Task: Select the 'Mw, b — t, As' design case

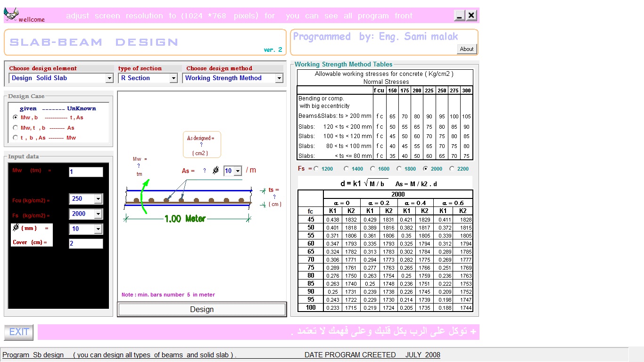Action: pos(16,117)
